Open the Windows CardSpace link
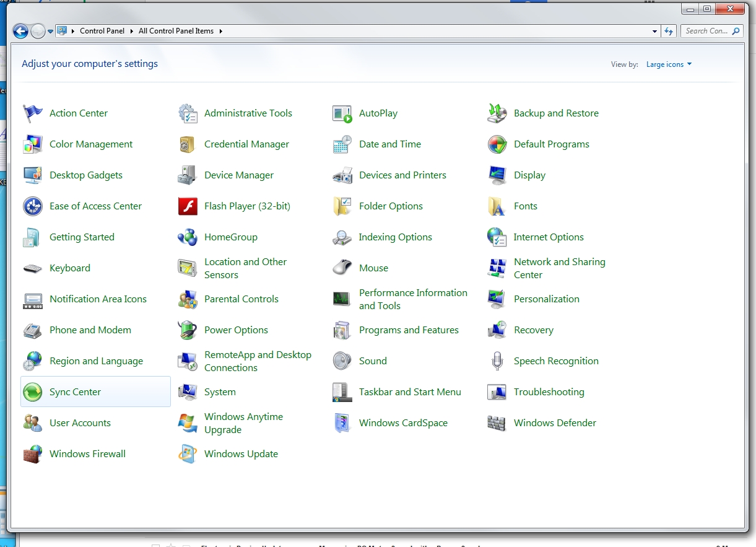 click(403, 423)
